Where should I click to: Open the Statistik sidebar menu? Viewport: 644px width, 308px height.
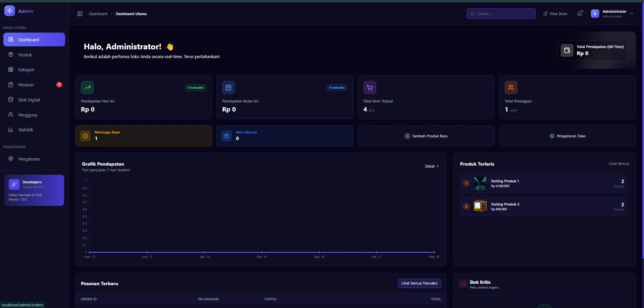pyautogui.click(x=26, y=130)
